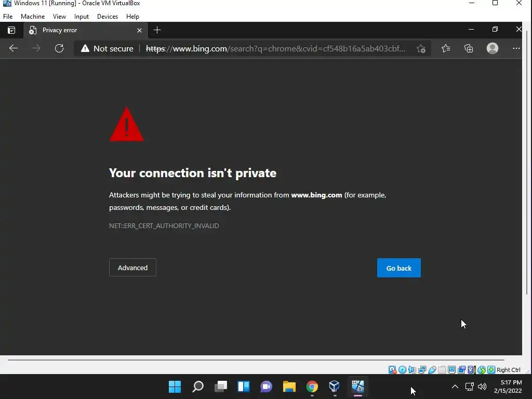Select the Privacy error tab
532x399 pixels.
click(x=86, y=30)
